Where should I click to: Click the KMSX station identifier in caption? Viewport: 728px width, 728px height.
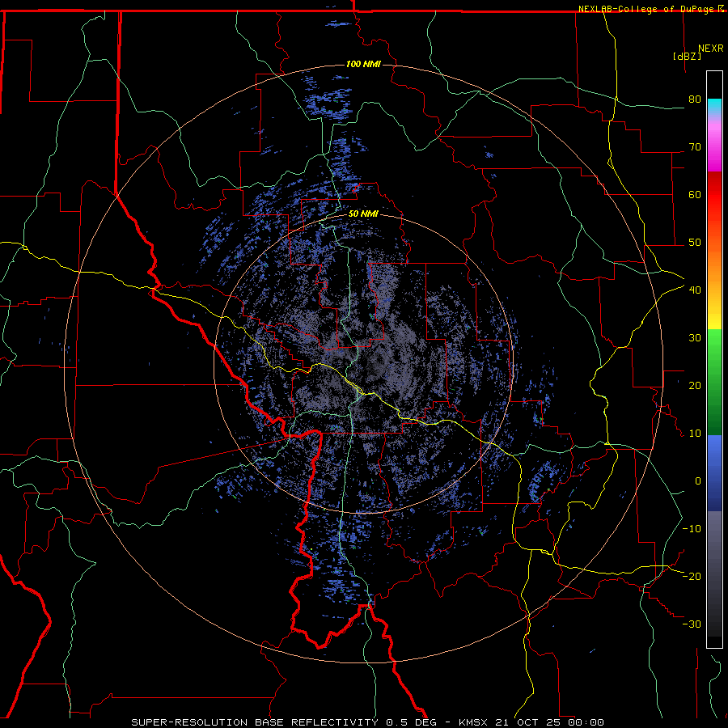pyautogui.click(x=475, y=722)
